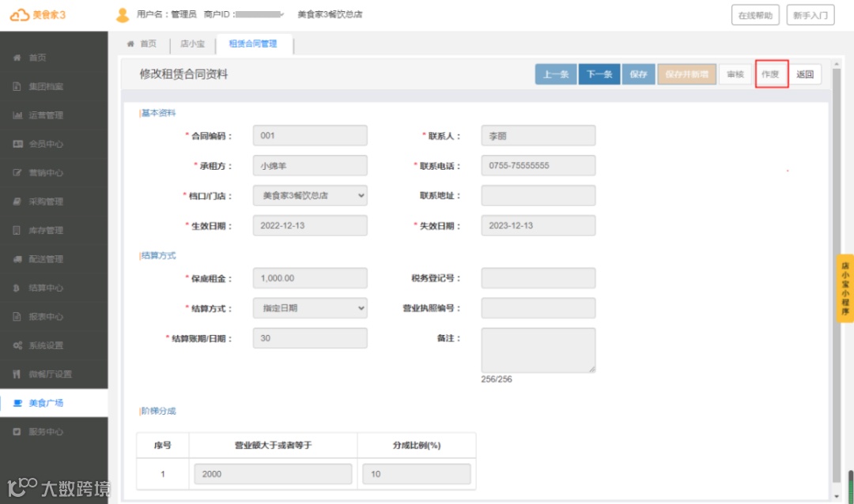The width and height of the screenshot is (854, 504).
Task: Click the 合同编码 field
Action: [310, 136]
